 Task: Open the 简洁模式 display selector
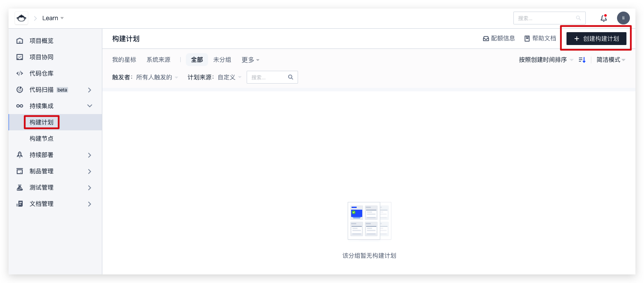tap(611, 60)
